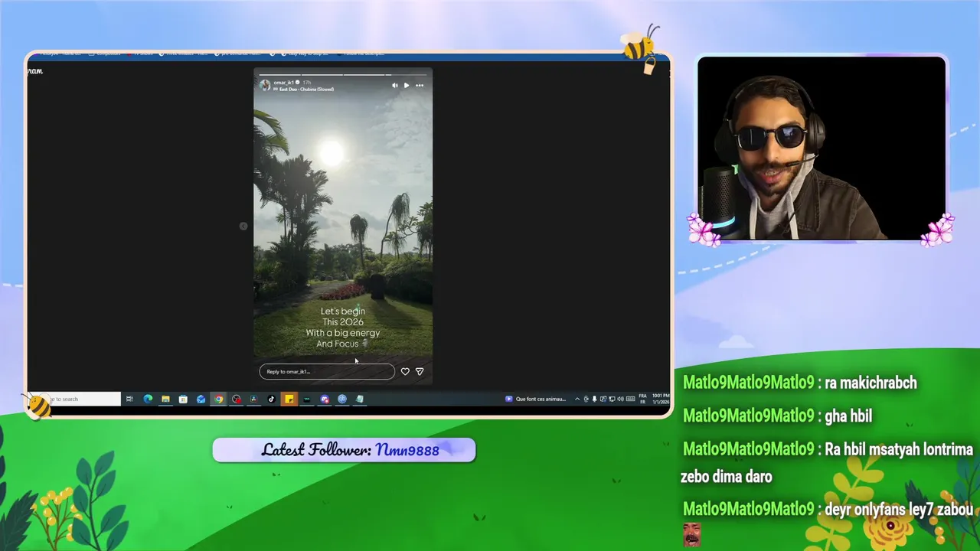Open Task View on the taskbar

[x=129, y=399]
